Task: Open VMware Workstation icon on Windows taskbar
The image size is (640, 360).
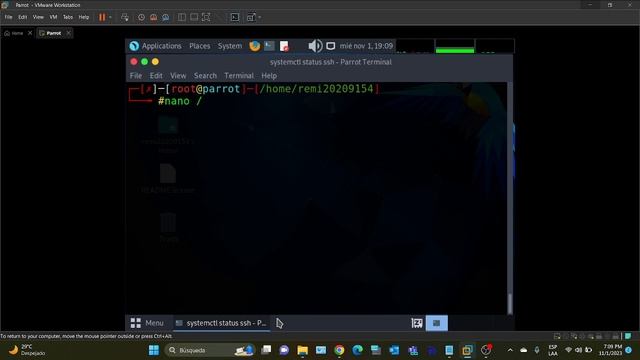Action: pos(467,350)
